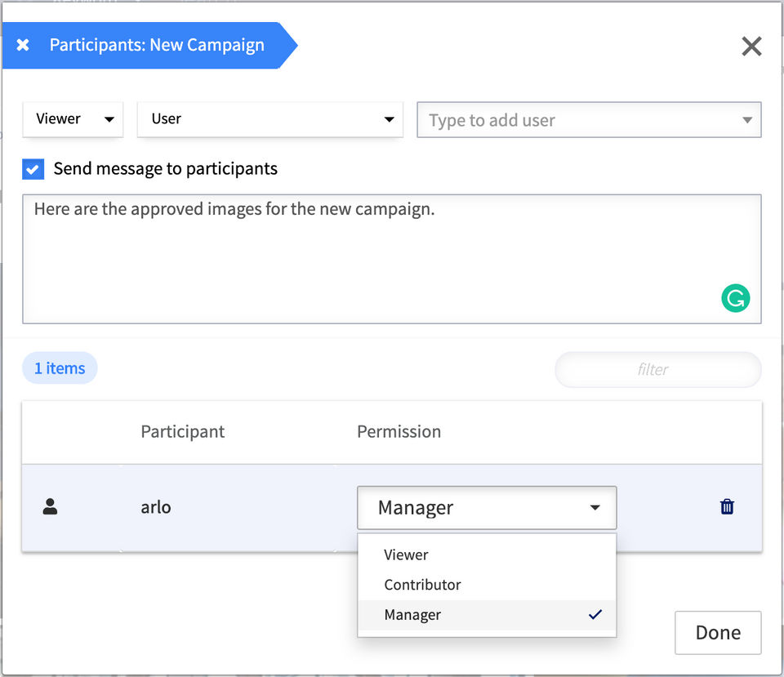Click the user avatar icon beside arlo
Image resolution: width=784 pixels, height=677 pixels.
pos(50,507)
